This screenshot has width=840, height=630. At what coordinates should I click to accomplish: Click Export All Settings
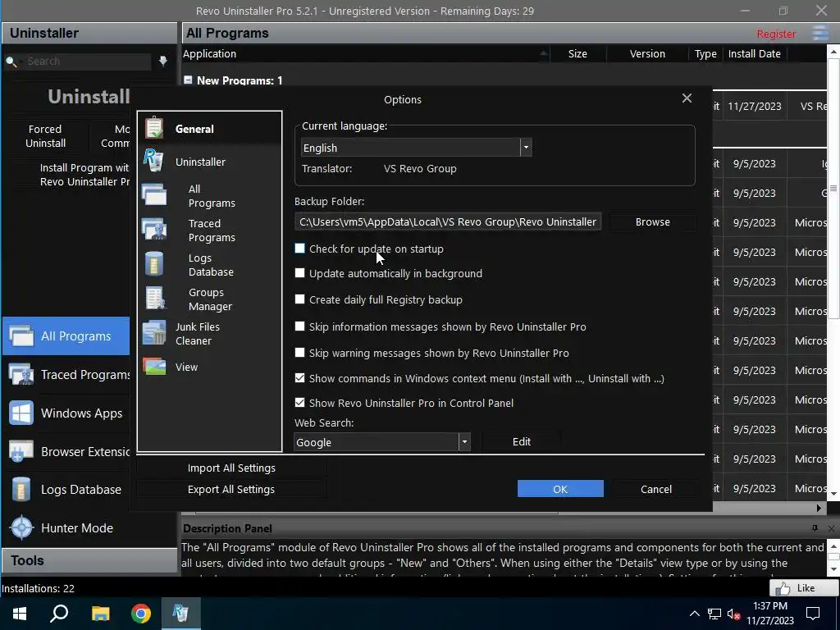pos(231,489)
